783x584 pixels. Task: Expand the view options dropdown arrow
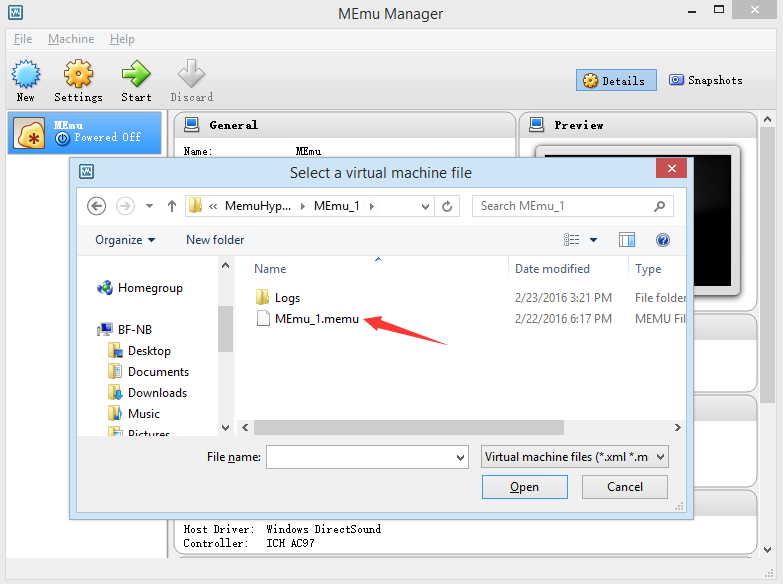click(593, 240)
